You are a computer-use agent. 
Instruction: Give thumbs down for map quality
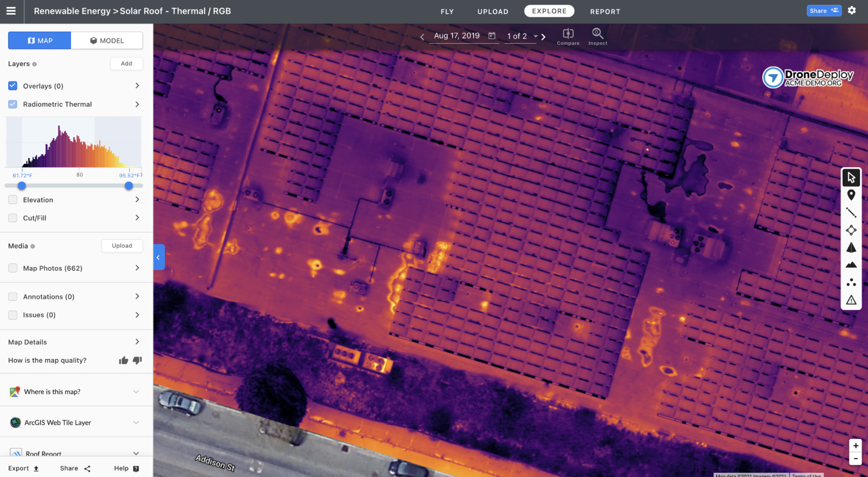[137, 360]
